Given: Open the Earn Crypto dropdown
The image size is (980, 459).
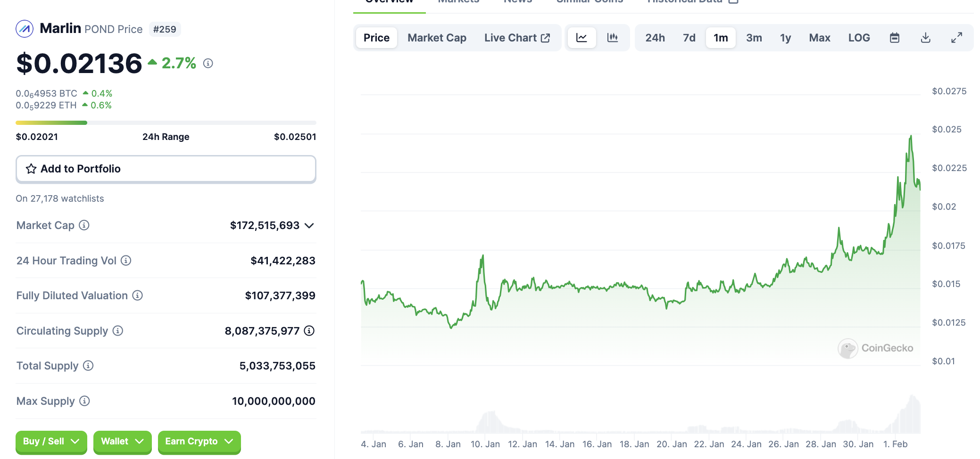Looking at the screenshot, I should tap(199, 442).
